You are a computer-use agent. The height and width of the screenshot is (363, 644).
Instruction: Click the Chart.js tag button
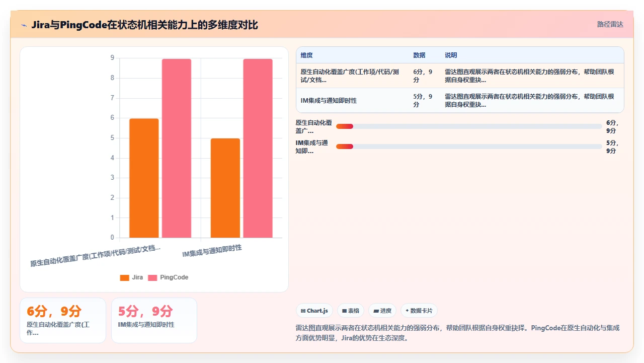point(313,311)
